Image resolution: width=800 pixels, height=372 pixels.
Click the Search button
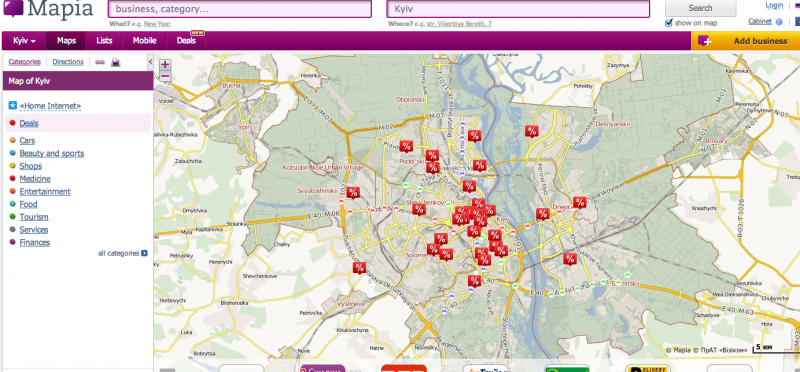[x=701, y=8]
